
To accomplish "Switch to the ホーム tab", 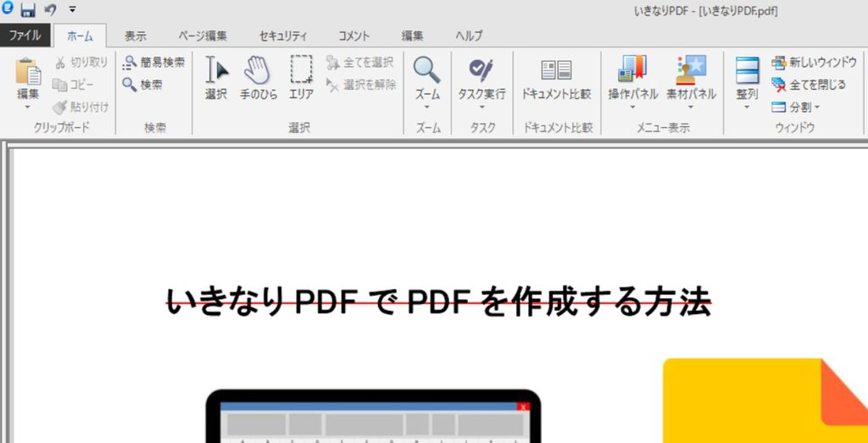I will click(x=80, y=36).
